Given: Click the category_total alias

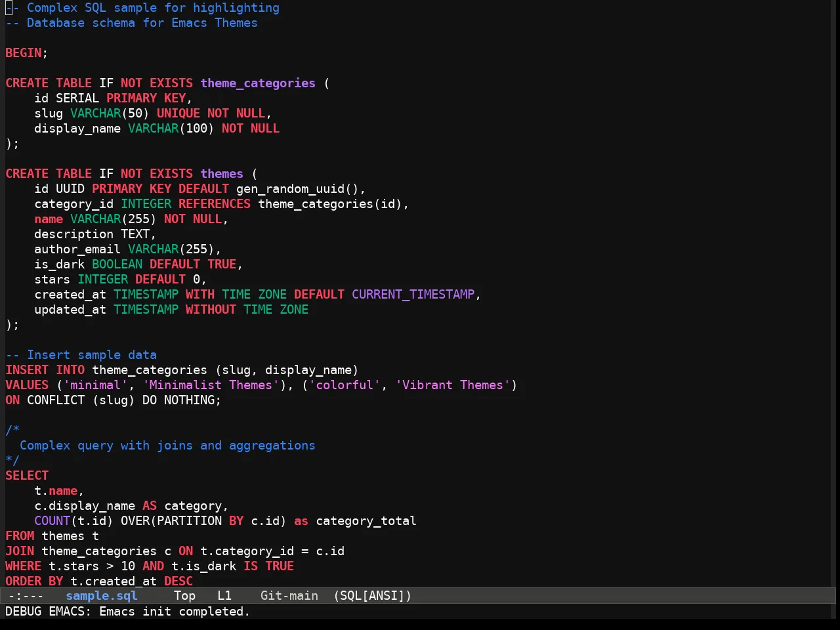Looking at the screenshot, I should (x=366, y=521).
